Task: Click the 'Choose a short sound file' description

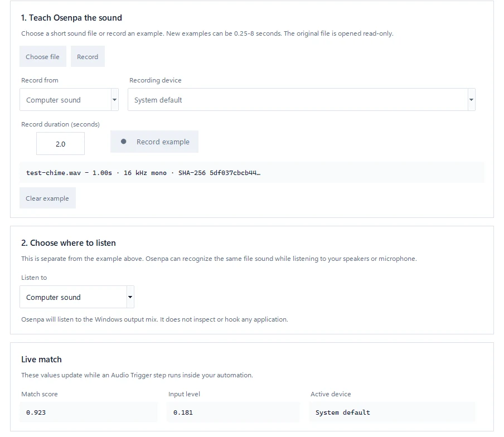Action: 207,33
